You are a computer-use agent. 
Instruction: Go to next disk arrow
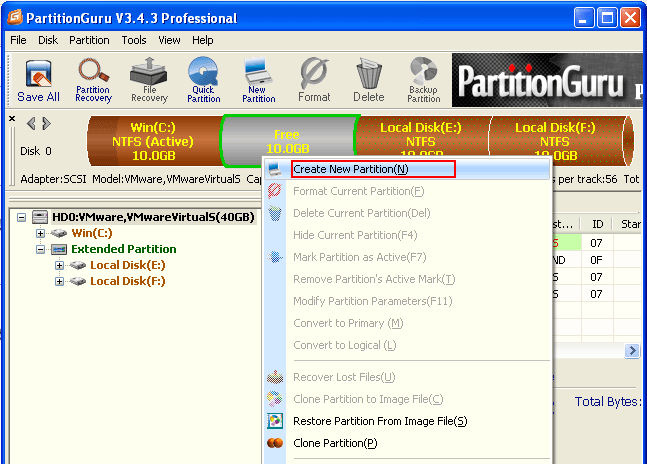click(47, 123)
